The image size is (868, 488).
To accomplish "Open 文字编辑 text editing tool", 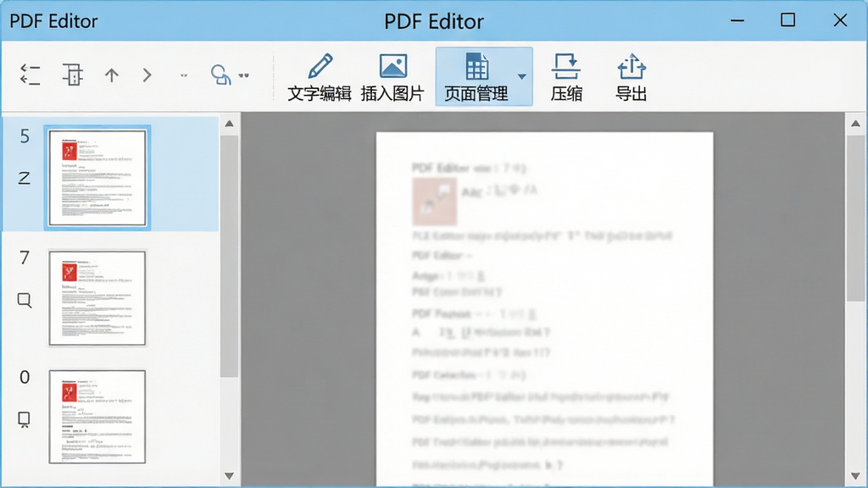I will point(320,77).
